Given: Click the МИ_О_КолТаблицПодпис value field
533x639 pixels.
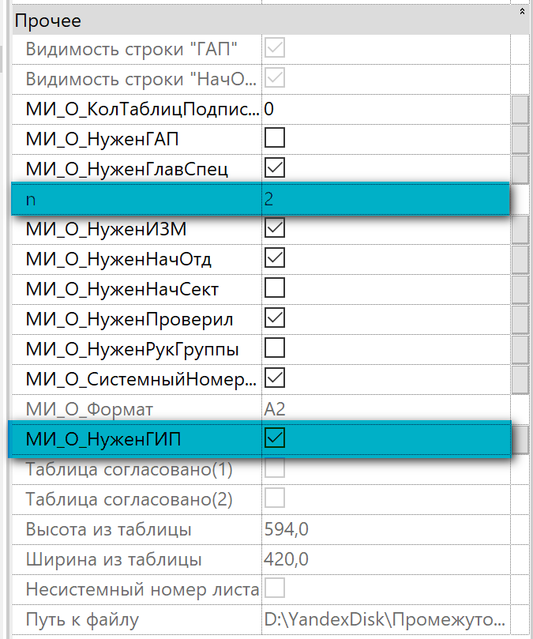Looking at the screenshot, I should coord(386,109).
